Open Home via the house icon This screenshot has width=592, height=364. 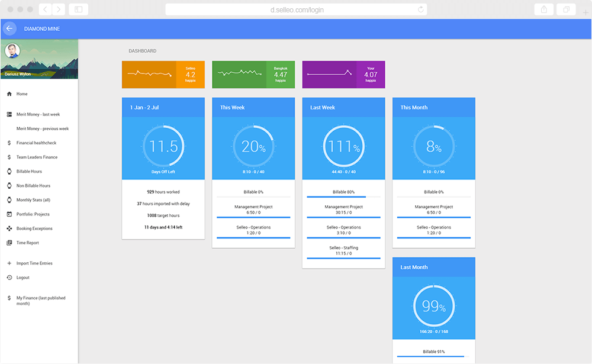[x=9, y=94]
